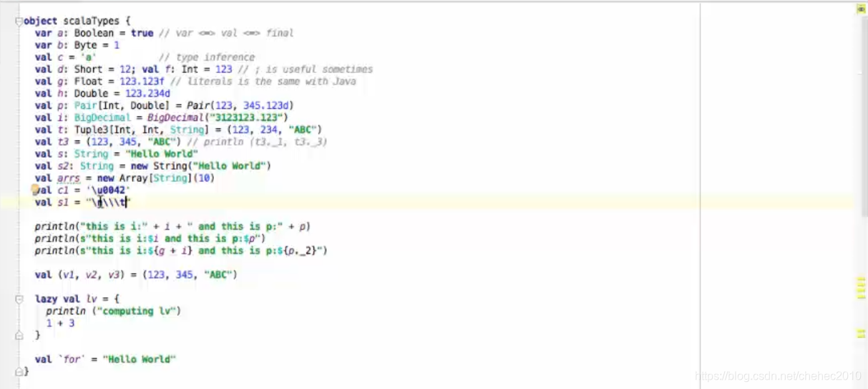Viewport: 868px width, 389px height.
Task: Click the backticked `for` identifier
Action: point(70,360)
